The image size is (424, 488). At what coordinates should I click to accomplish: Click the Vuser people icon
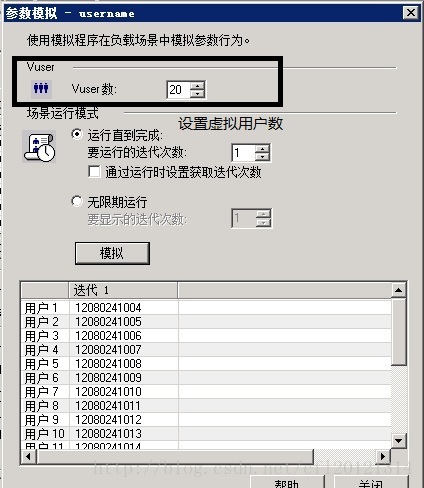pyautogui.click(x=41, y=89)
